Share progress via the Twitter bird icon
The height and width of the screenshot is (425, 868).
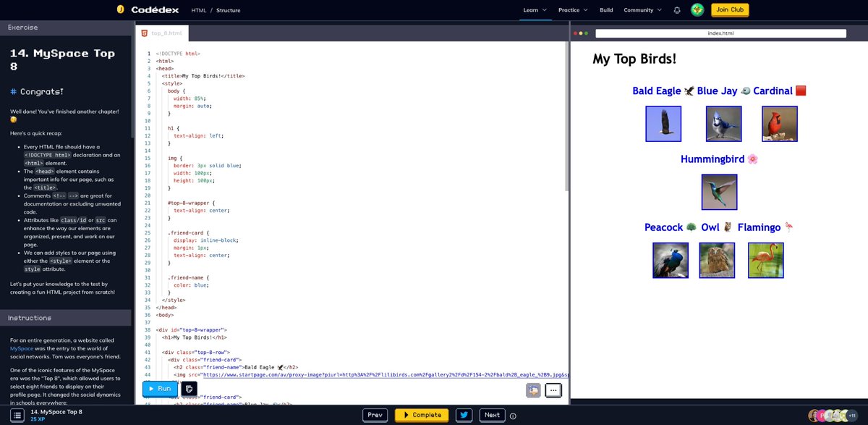point(463,415)
